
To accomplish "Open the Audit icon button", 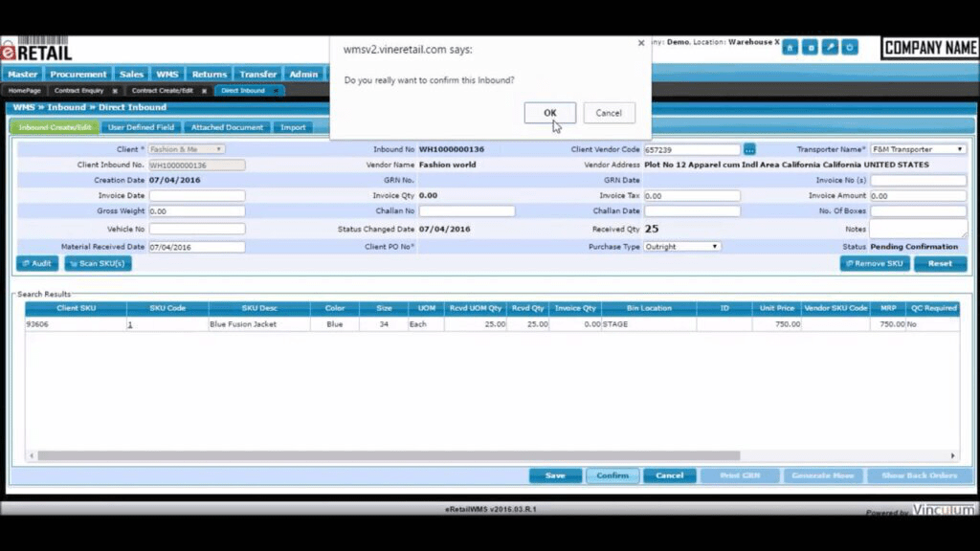I will point(35,263).
